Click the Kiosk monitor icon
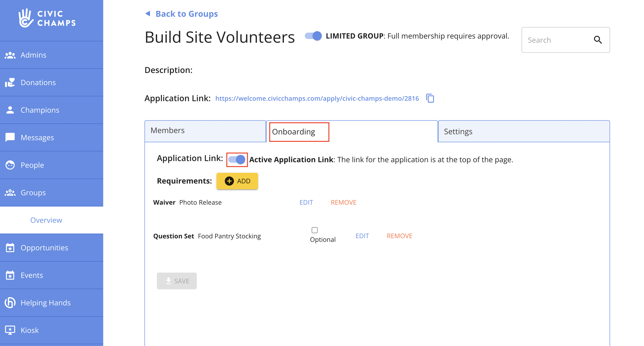 tap(10, 330)
